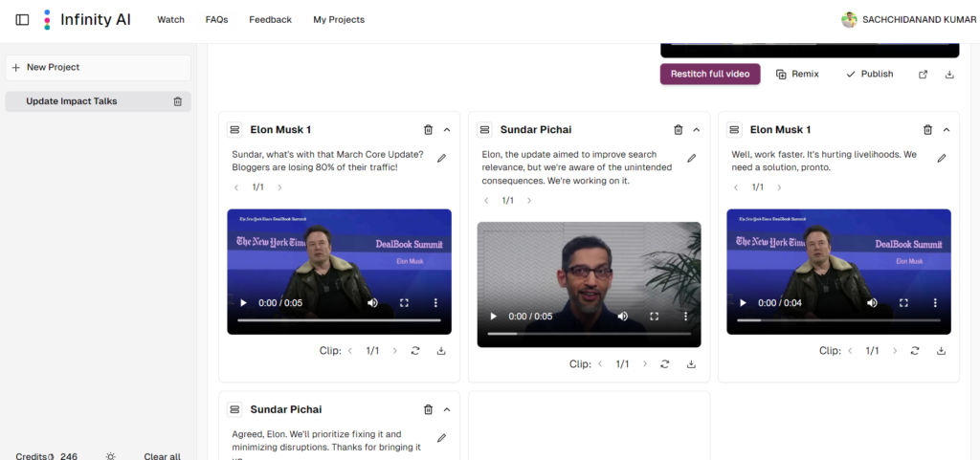The width and height of the screenshot is (980, 460).
Task: Create a New Project from the sidebar
Action: [98, 68]
